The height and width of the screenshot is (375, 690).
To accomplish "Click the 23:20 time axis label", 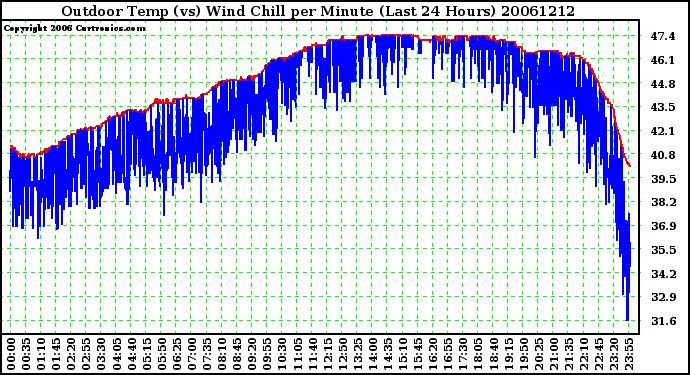I will pos(613,354).
